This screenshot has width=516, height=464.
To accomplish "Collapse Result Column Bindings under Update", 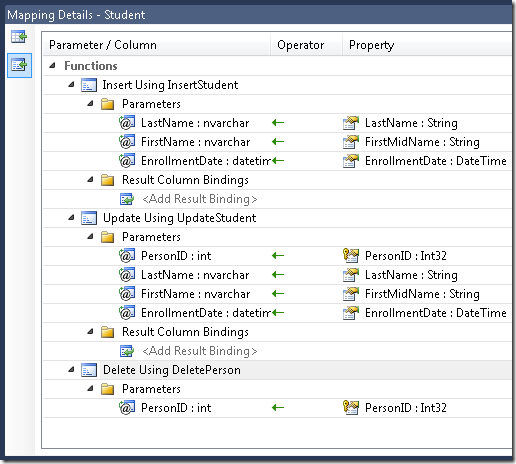I will click(x=90, y=332).
